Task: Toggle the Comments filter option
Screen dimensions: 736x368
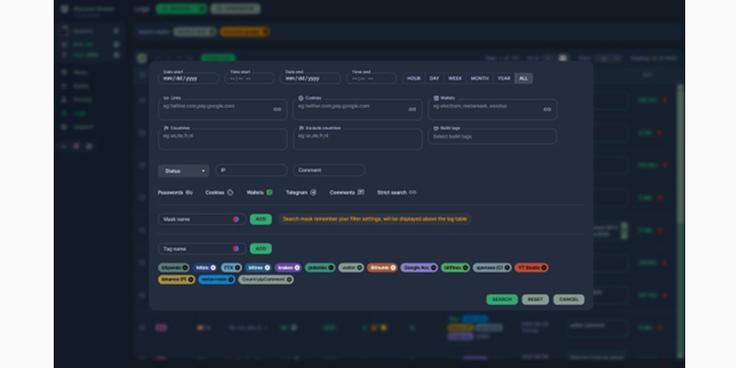Action: coord(347,192)
